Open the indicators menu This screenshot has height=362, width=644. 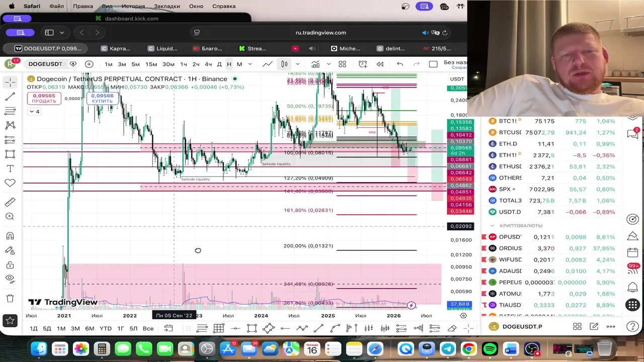click(315, 64)
